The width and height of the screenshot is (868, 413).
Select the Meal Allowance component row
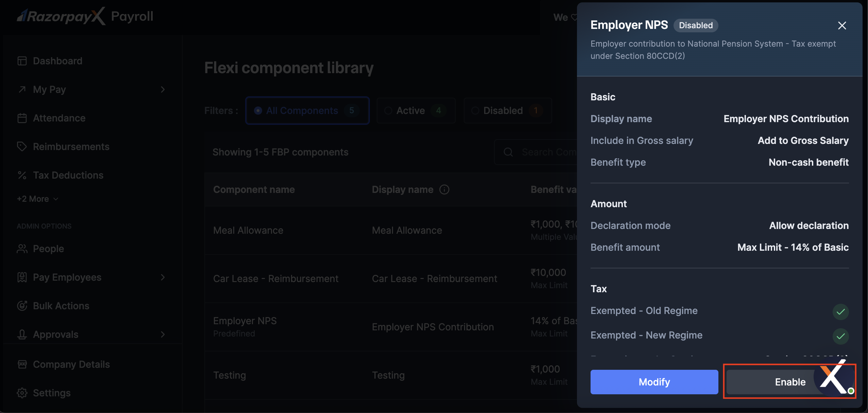[x=391, y=230]
